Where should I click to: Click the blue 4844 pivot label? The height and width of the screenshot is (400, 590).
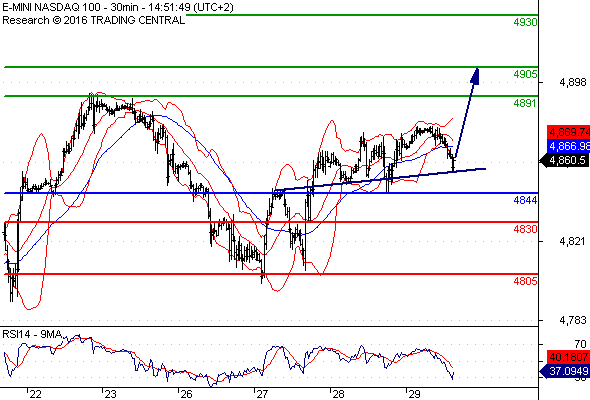pyautogui.click(x=525, y=200)
